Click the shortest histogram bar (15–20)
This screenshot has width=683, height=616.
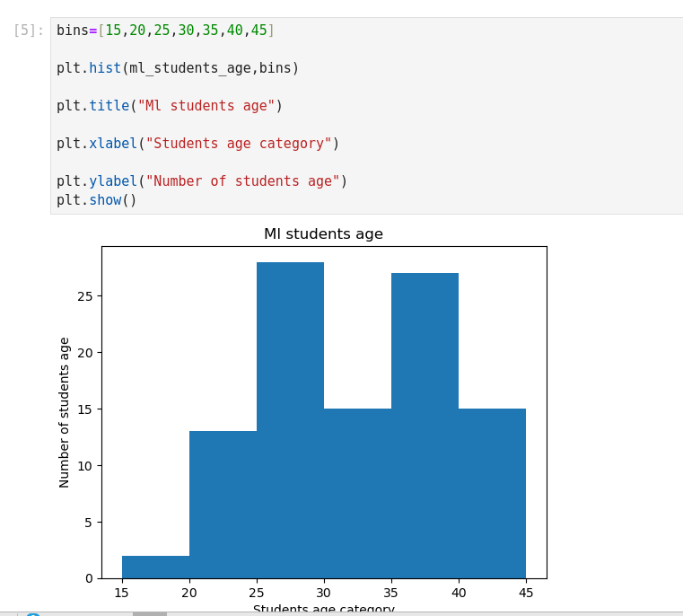point(155,567)
